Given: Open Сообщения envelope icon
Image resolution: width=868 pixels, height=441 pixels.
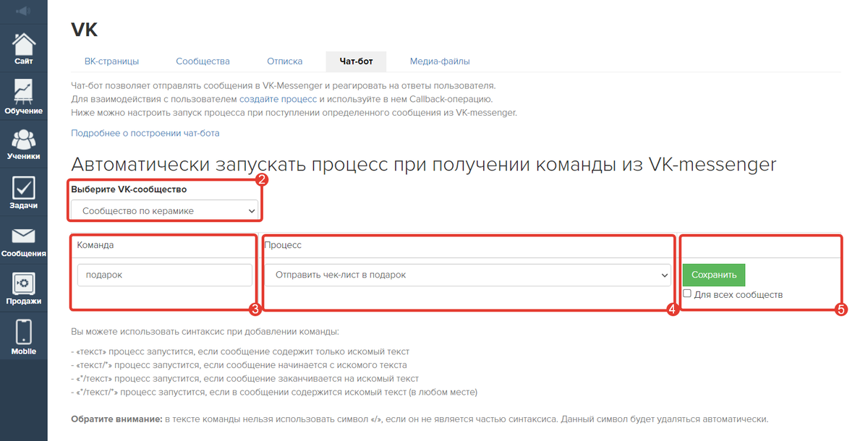Looking at the screenshot, I should point(23,241).
